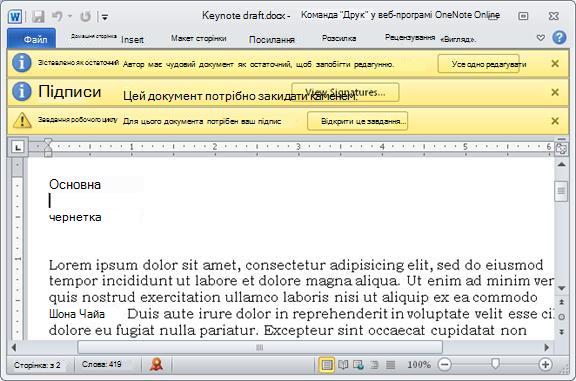Click the word чернетка in the document
Viewport: 576px width, 381px height.
75,217
